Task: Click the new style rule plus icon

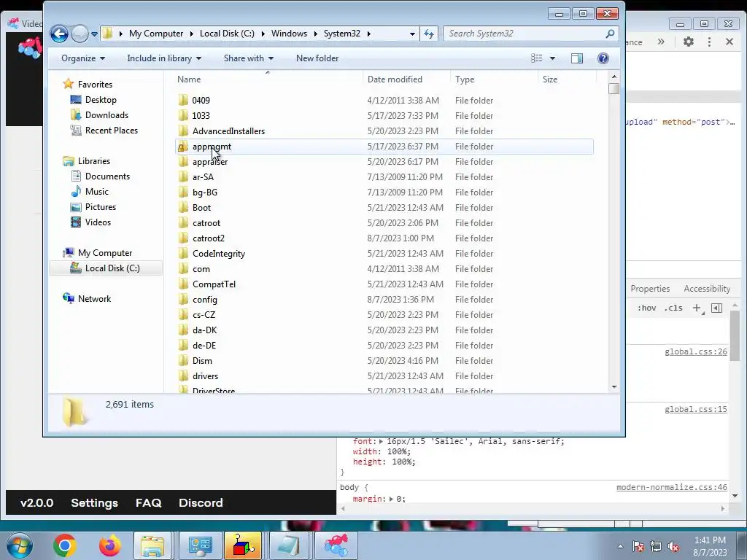Action: [697, 308]
